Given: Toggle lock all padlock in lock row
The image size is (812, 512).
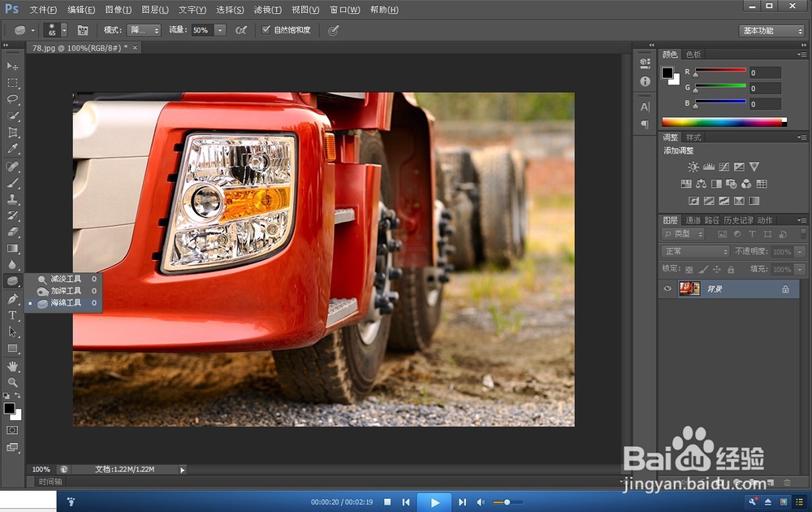Looking at the screenshot, I should pos(731,270).
